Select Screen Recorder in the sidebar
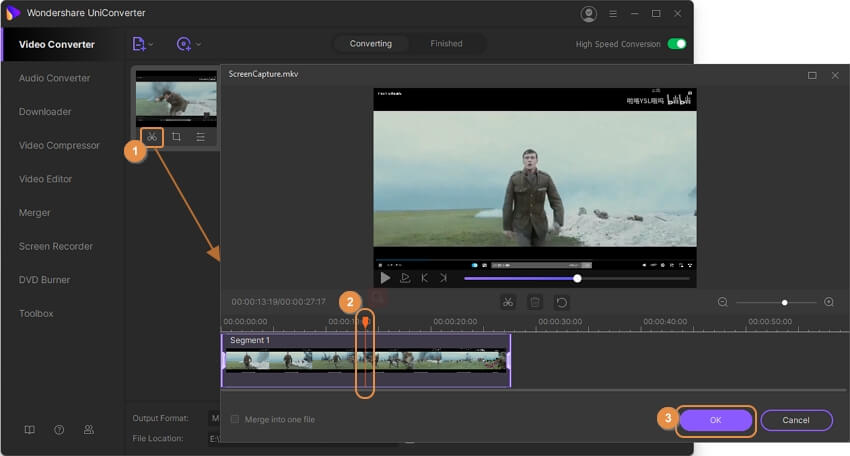The image size is (850, 456). 56,246
